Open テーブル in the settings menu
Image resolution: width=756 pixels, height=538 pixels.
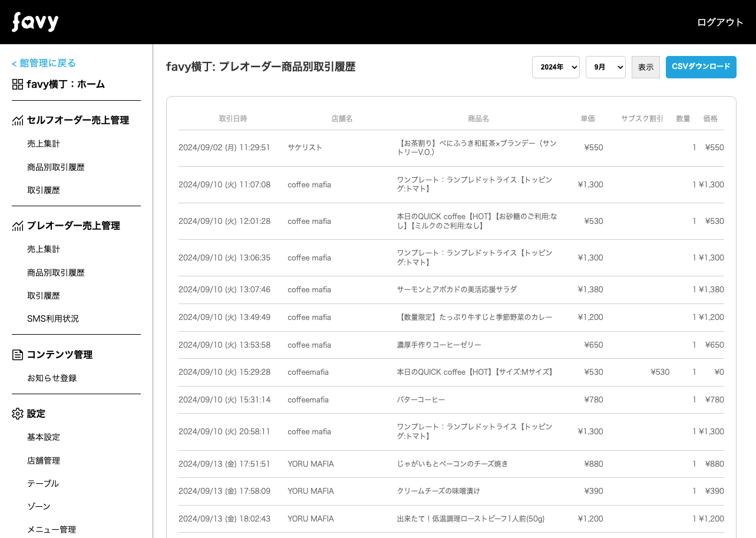(43, 484)
